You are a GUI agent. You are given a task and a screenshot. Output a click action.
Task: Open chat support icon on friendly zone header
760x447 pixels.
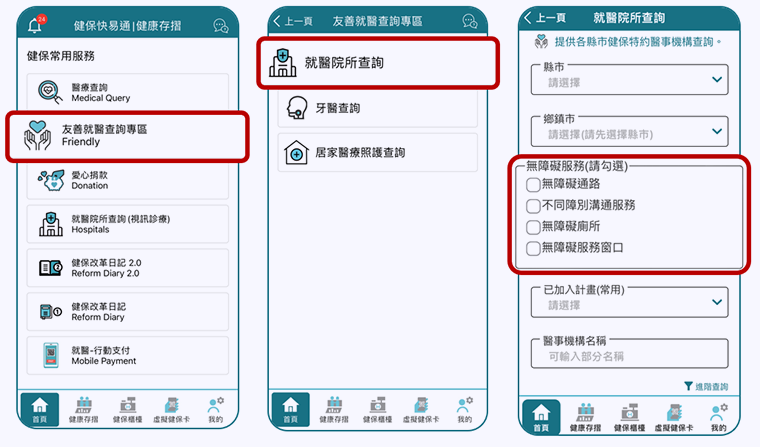tap(470, 21)
